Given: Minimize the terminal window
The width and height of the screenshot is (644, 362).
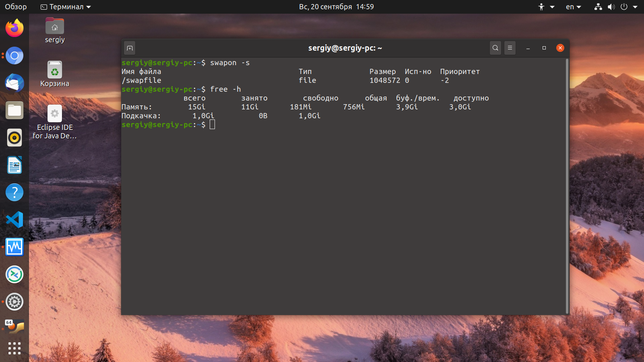Looking at the screenshot, I should coord(528,48).
